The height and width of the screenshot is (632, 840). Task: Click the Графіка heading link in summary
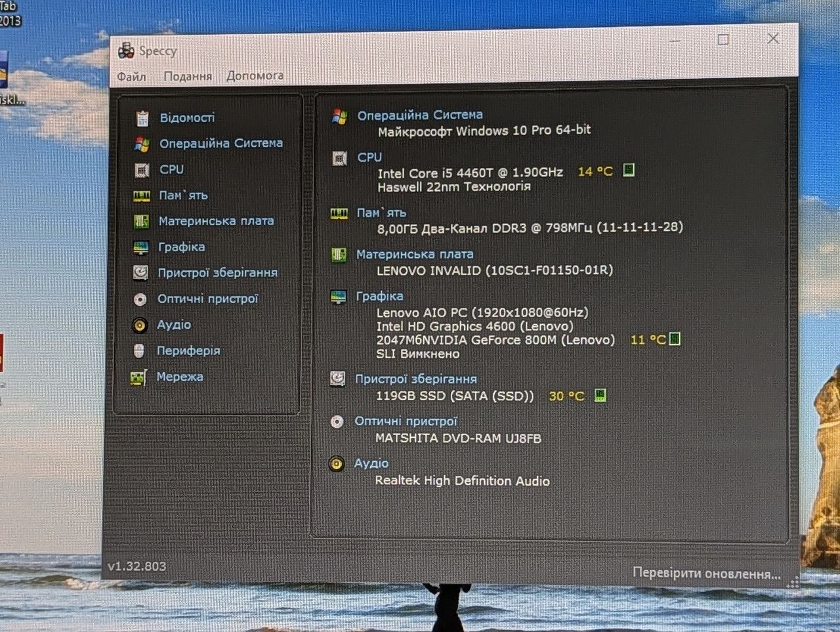click(379, 296)
